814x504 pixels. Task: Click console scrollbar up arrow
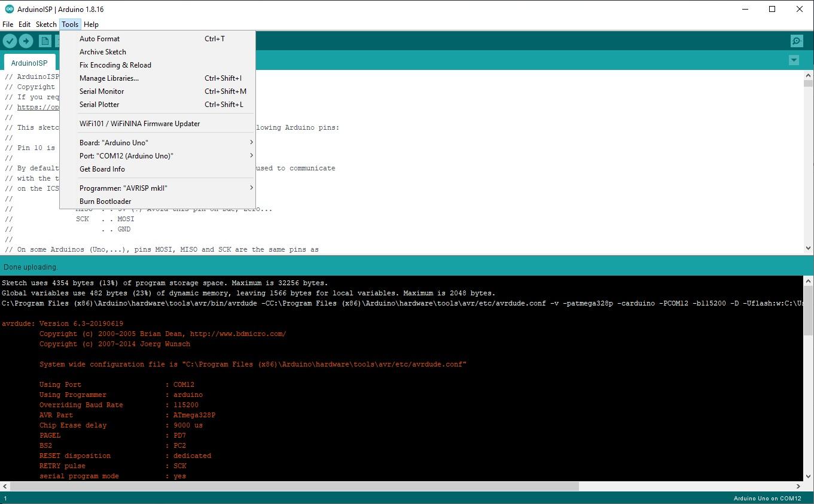click(x=808, y=281)
